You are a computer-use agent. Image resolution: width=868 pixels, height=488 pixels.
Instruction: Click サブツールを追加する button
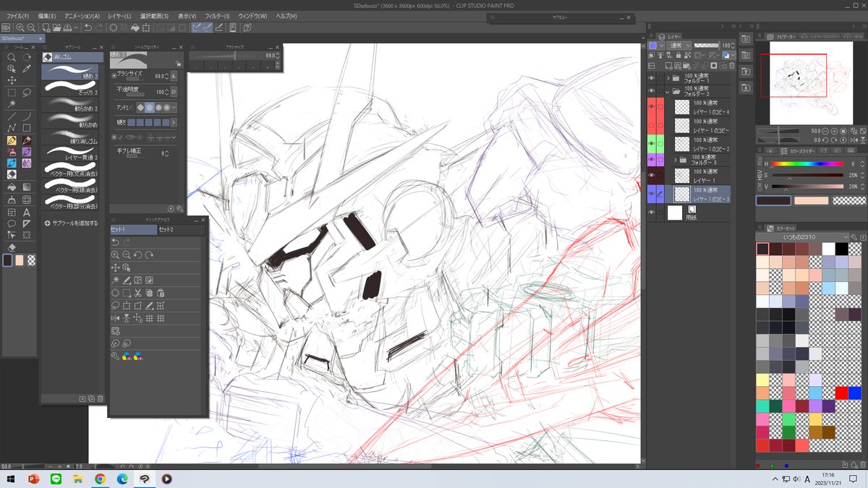(71, 223)
